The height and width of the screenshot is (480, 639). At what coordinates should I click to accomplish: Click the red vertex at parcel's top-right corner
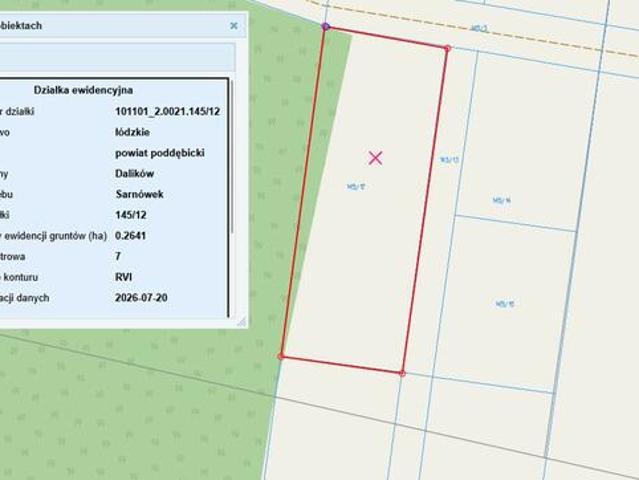(x=447, y=48)
